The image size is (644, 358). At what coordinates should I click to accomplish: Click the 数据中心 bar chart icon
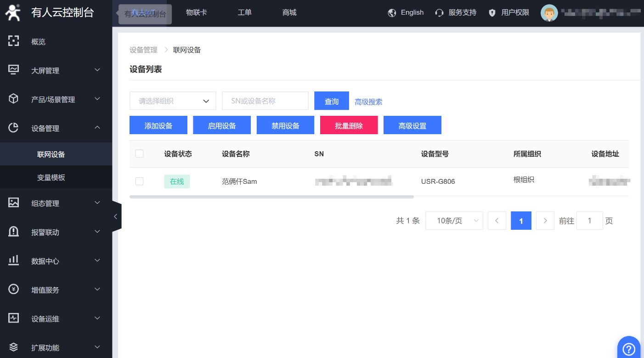14,261
